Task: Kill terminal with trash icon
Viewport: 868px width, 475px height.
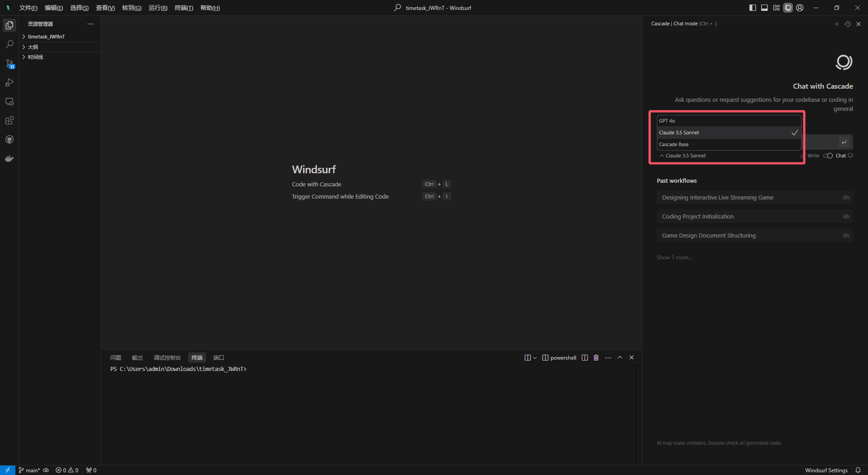Action: (x=596, y=357)
